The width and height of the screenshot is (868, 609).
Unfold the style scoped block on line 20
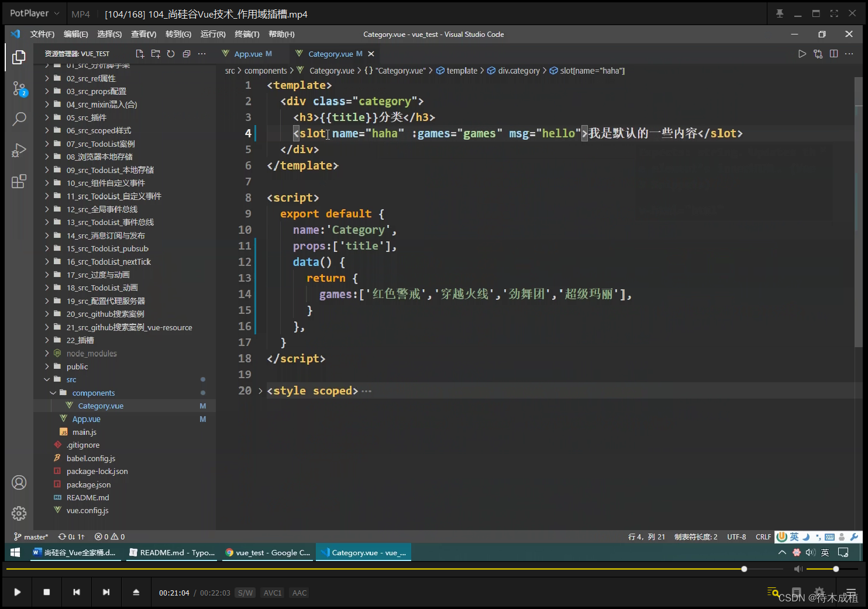click(261, 390)
